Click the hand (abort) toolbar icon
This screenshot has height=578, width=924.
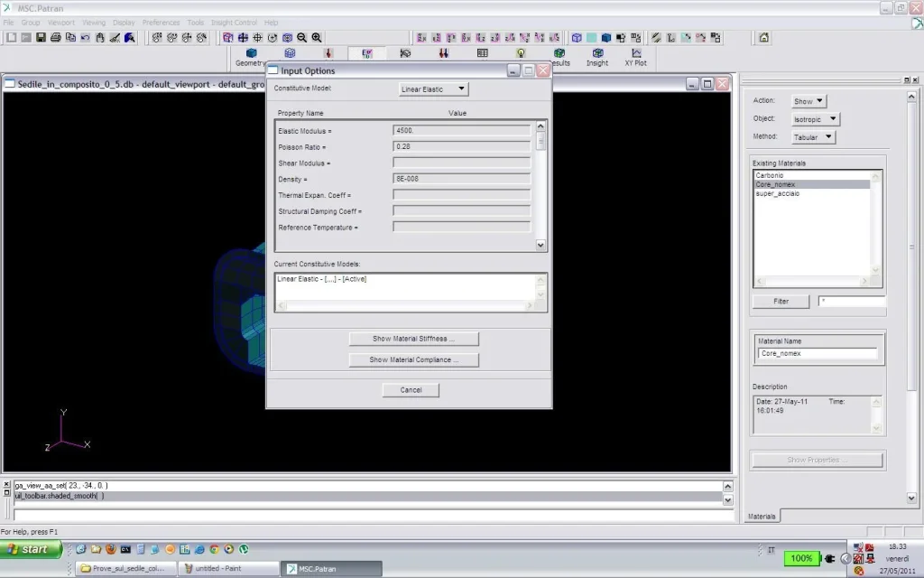click(x=100, y=38)
